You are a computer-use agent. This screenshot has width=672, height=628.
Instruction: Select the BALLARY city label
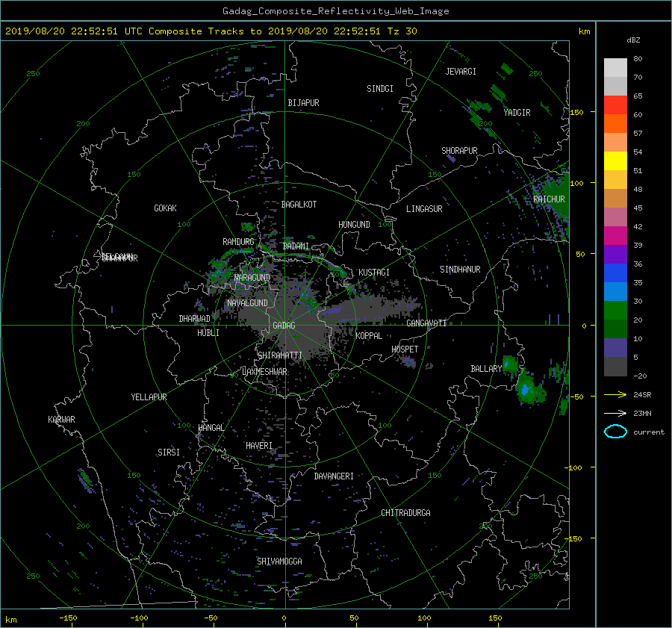[486, 369]
